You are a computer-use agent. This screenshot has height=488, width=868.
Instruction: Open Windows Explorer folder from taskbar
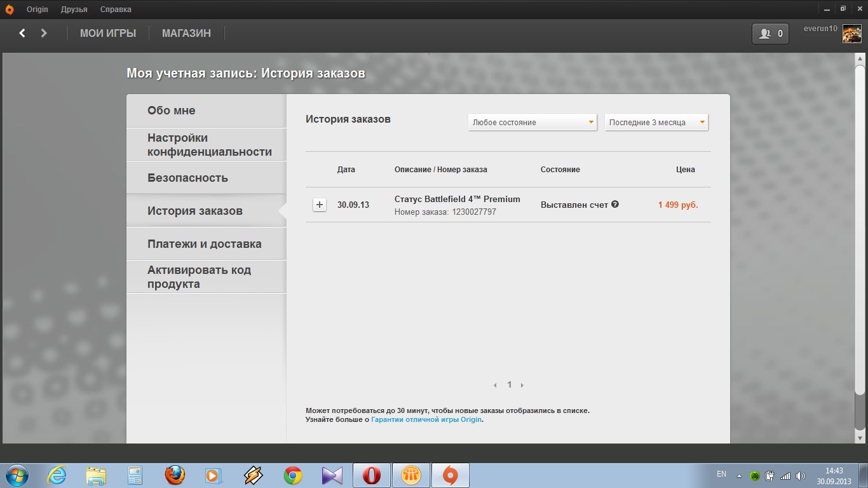pyautogui.click(x=96, y=475)
